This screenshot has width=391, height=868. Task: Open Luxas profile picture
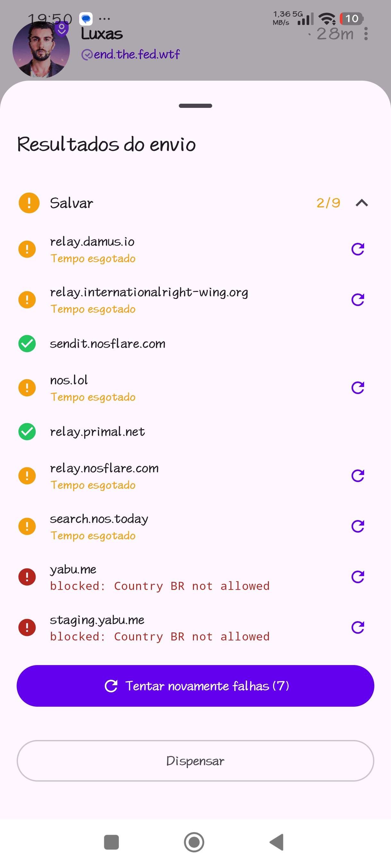(41, 50)
